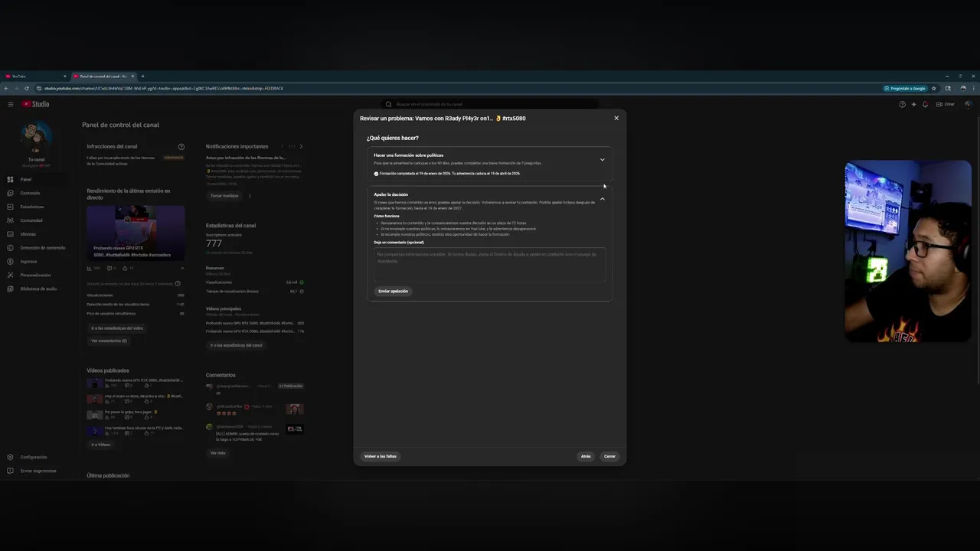Click the Advertencia badge in Infracciones
Image resolution: width=980 pixels, height=551 pixels.
tap(174, 158)
